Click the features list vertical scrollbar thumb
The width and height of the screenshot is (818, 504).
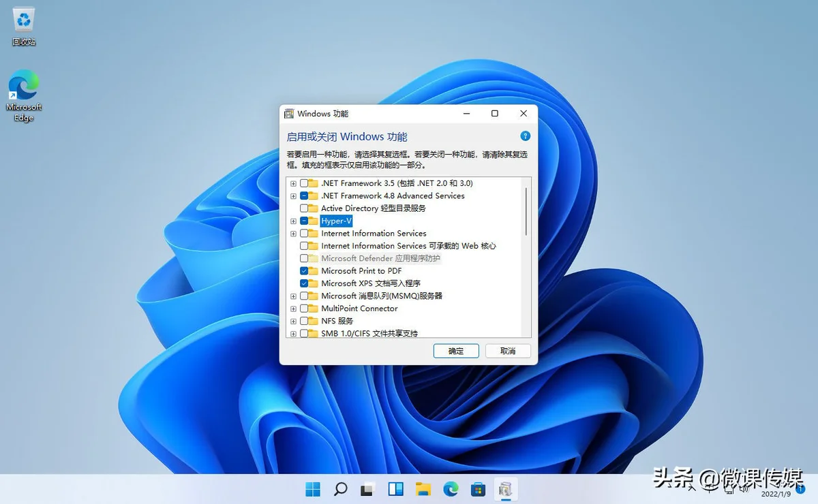pyautogui.click(x=526, y=211)
